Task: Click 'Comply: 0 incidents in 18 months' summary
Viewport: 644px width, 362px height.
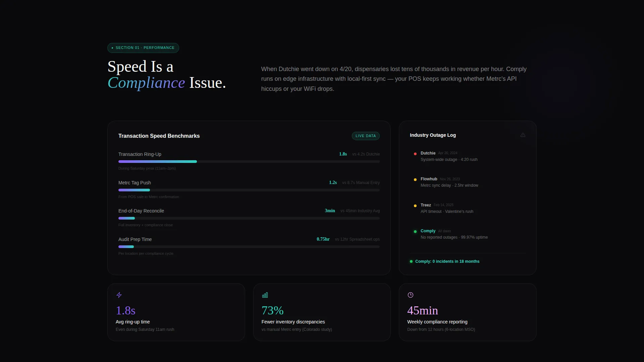Action: pyautogui.click(x=447, y=261)
